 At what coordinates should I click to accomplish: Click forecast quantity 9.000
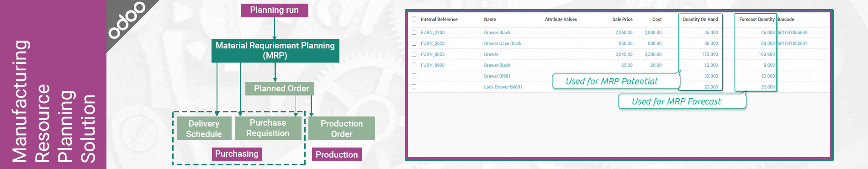click(769, 65)
